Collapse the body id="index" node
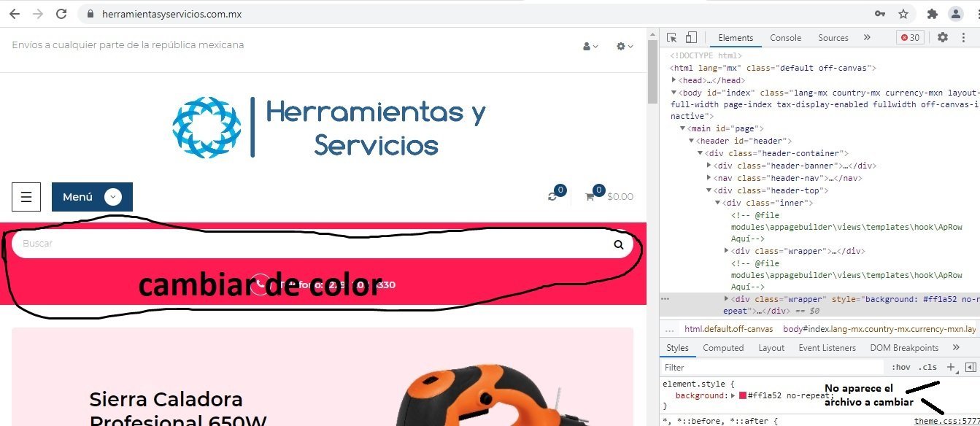Image resolution: width=980 pixels, height=426 pixels. [x=674, y=93]
